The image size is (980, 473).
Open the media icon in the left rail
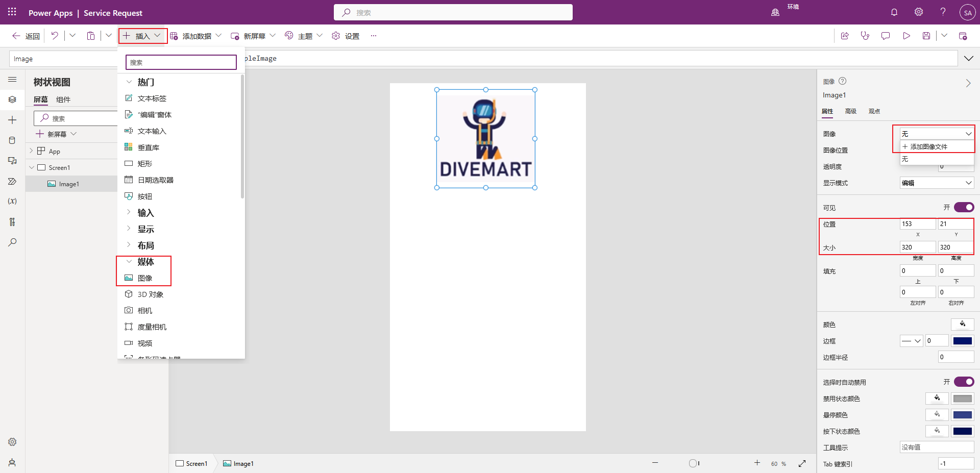[x=12, y=161]
